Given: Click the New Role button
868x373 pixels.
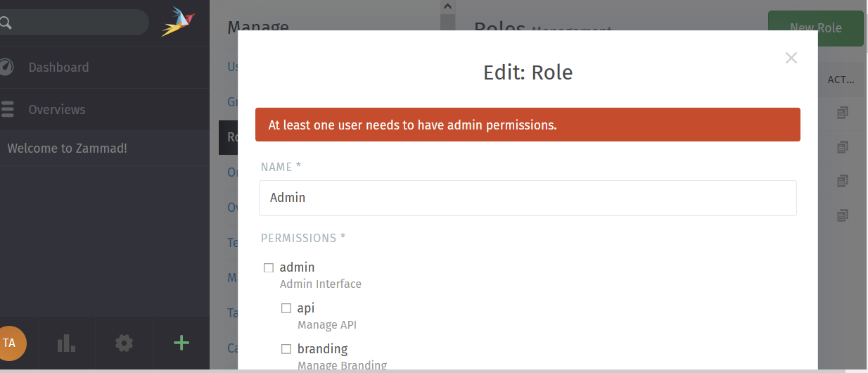Looking at the screenshot, I should 816,28.
